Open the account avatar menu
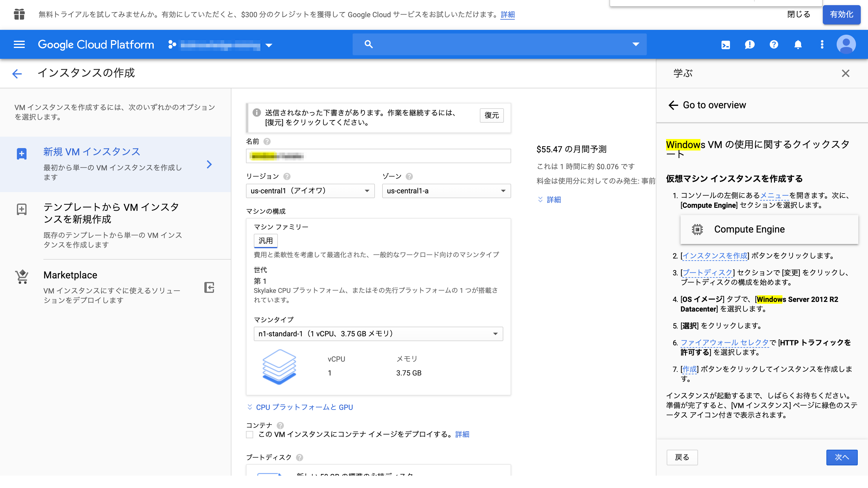This screenshot has width=868, height=488. click(x=846, y=44)
